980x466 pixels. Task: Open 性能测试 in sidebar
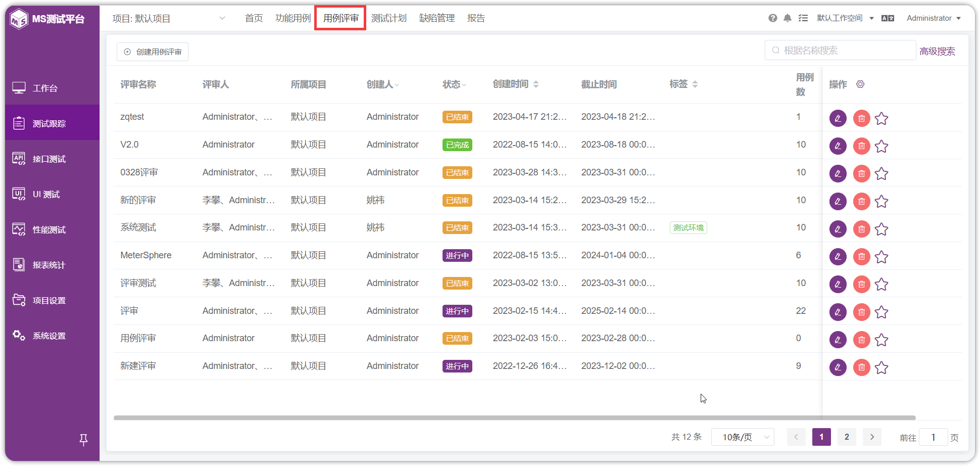(52, 229)
